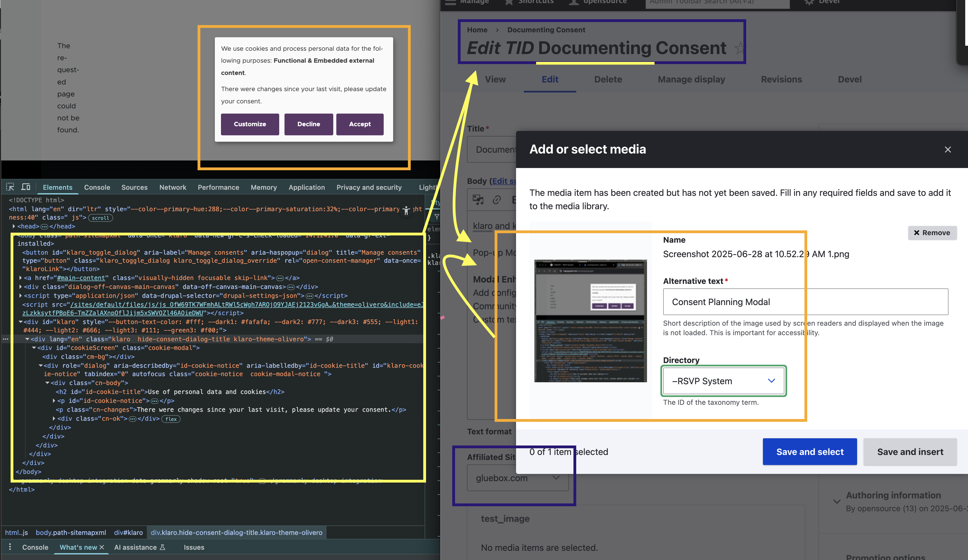Open the Revisions tab on Drupal page
The width and height of the screenshot is (968, 560).
781,79
